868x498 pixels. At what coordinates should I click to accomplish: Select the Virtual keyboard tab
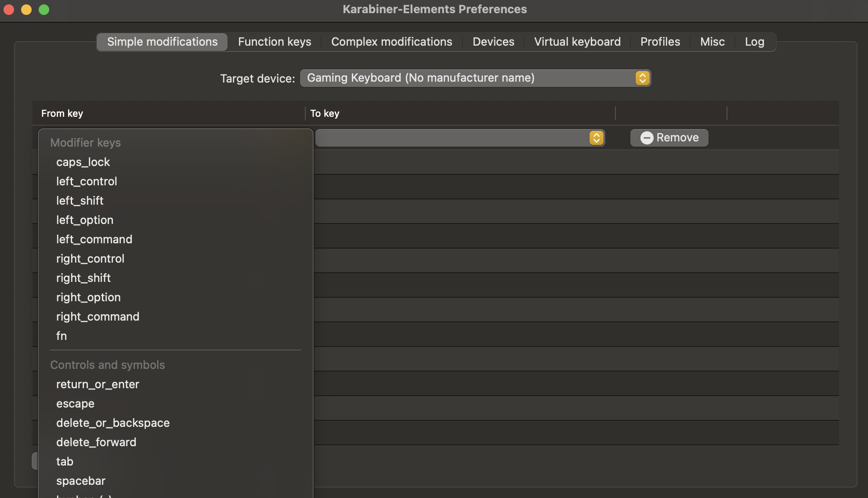(577, 42)
